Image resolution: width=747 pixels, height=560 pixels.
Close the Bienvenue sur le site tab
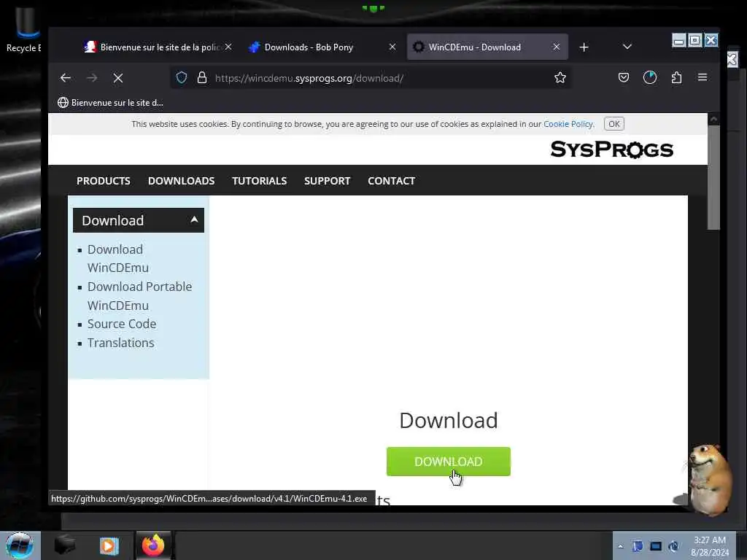click(x=228, y=47)
